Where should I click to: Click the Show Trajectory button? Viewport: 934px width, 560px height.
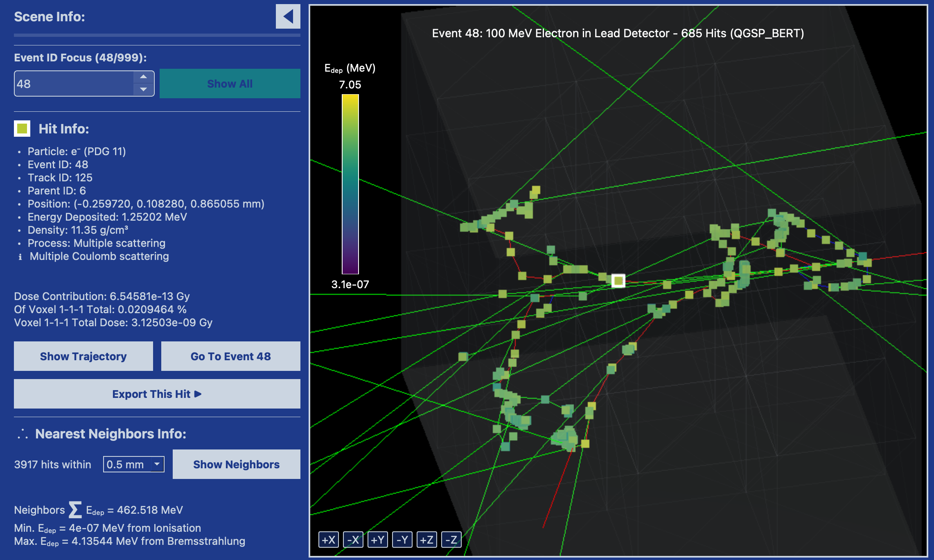(83, 356)
